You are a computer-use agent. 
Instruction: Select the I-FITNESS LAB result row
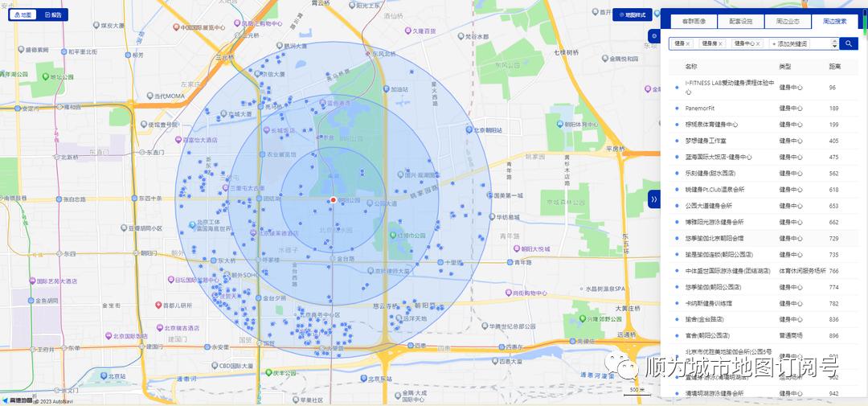(x=764, y=88)
